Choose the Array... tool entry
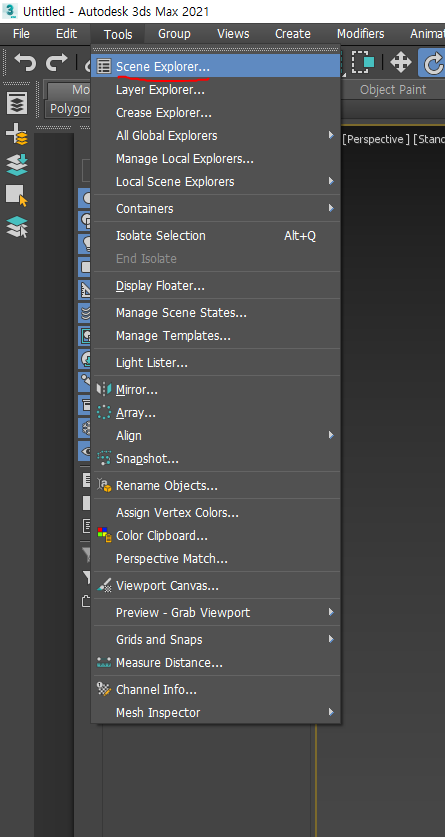The height and width of the screenshot is (837, 445). 216,413
